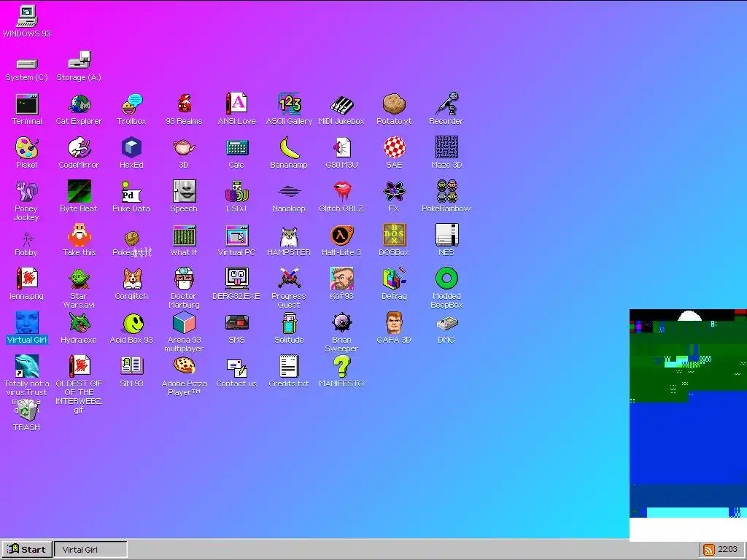Select the HexEd cube icon
Screen dimensions: 747x560
[131, 148]
